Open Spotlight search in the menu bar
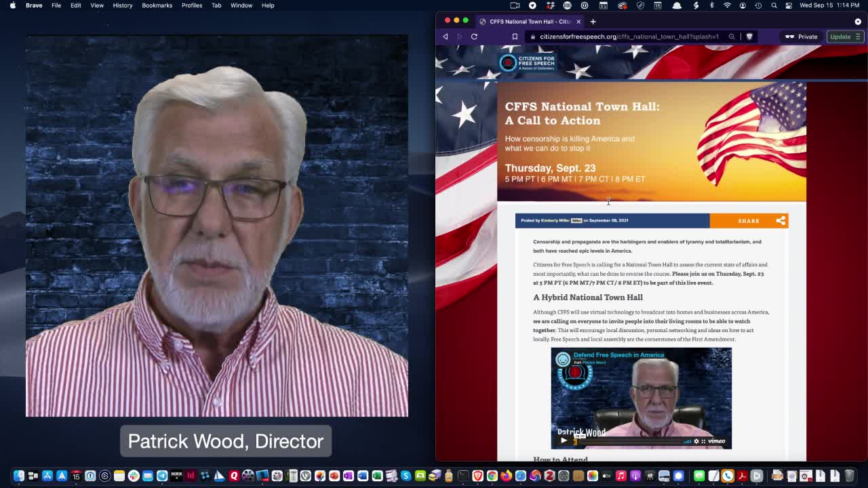This screenshot has height=488, width=868. tap(774, 5)
